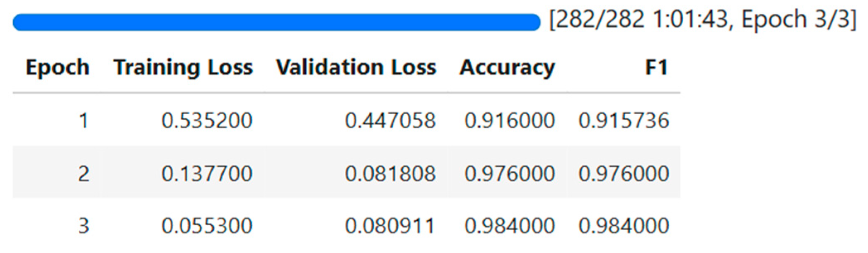Screen dimensions: 868x253
Task: Click validation loss value 0.081808
Action: 390,173
